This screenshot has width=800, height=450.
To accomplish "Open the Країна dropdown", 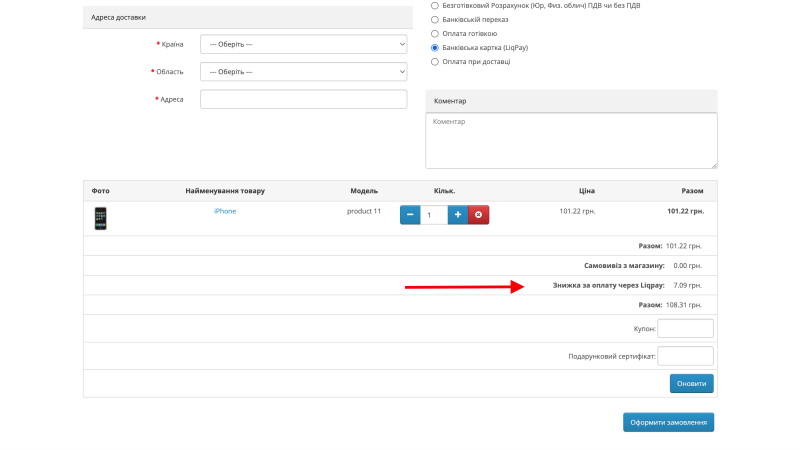I will 304,44.
